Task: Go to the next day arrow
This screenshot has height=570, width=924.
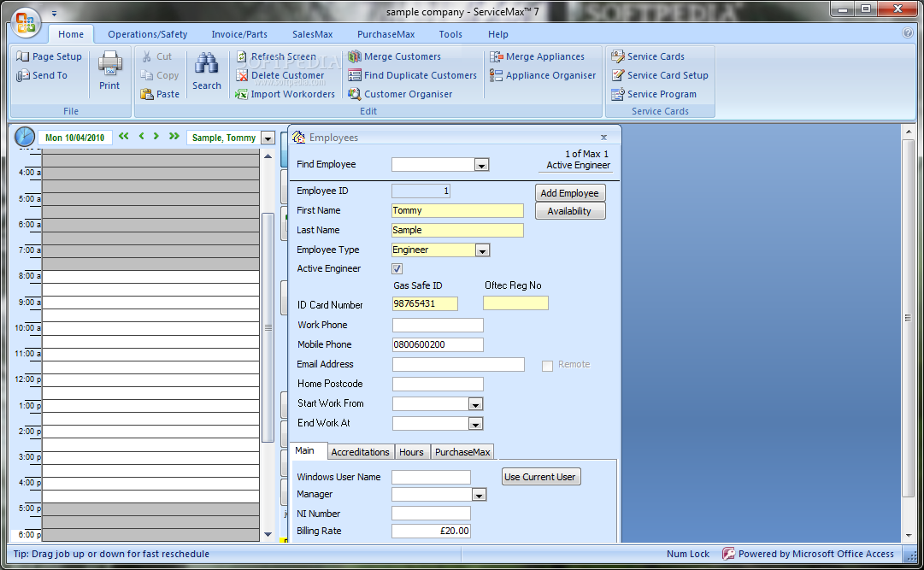Action: pos(156,136)
